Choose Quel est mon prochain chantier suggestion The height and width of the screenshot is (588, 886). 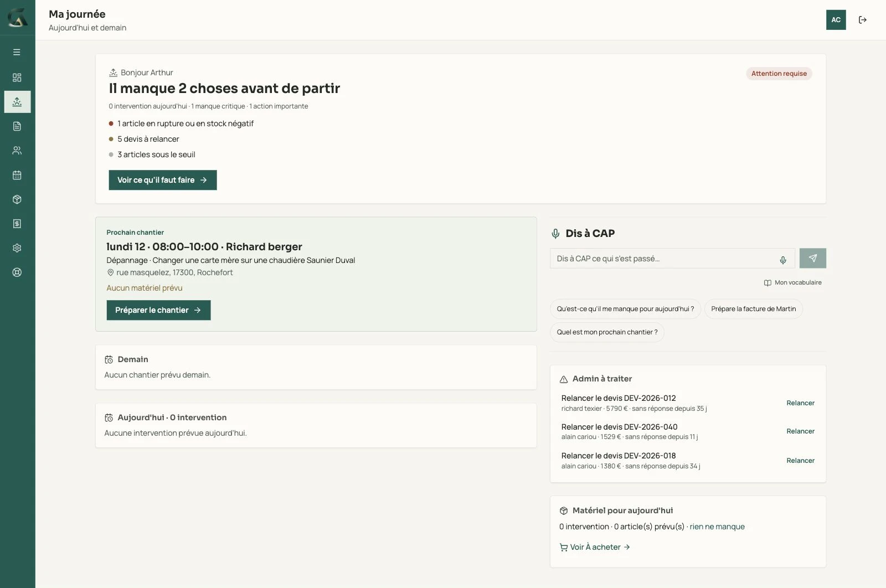[x=607, y=332]
